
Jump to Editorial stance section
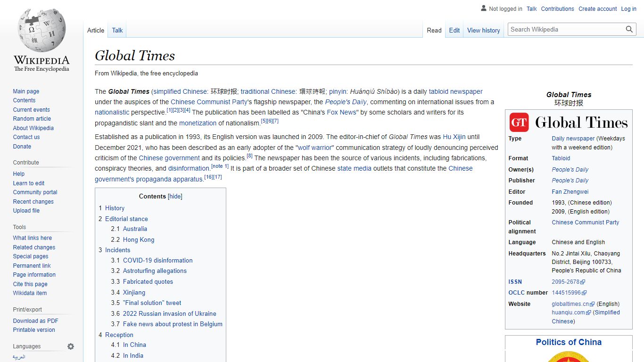(126, 219)
